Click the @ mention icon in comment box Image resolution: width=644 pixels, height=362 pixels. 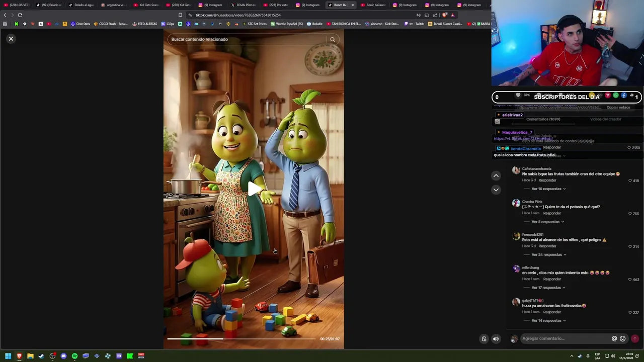[614, 339]
